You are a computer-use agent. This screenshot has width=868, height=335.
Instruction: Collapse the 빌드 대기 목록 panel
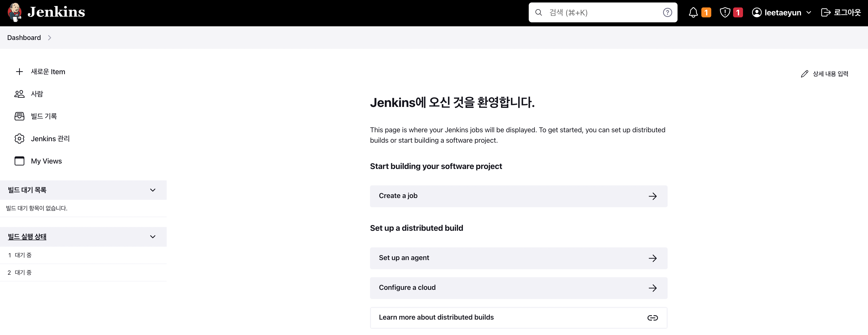153,190
